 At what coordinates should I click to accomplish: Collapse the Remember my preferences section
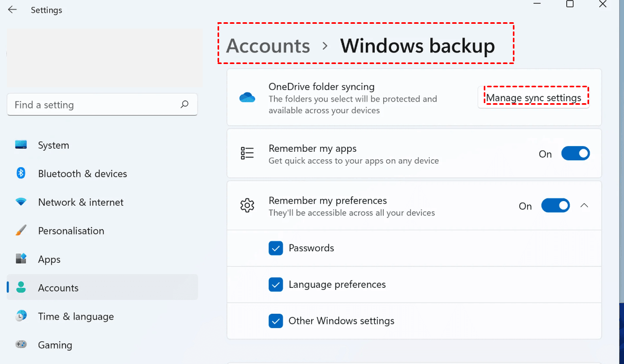tap(584, 205)
